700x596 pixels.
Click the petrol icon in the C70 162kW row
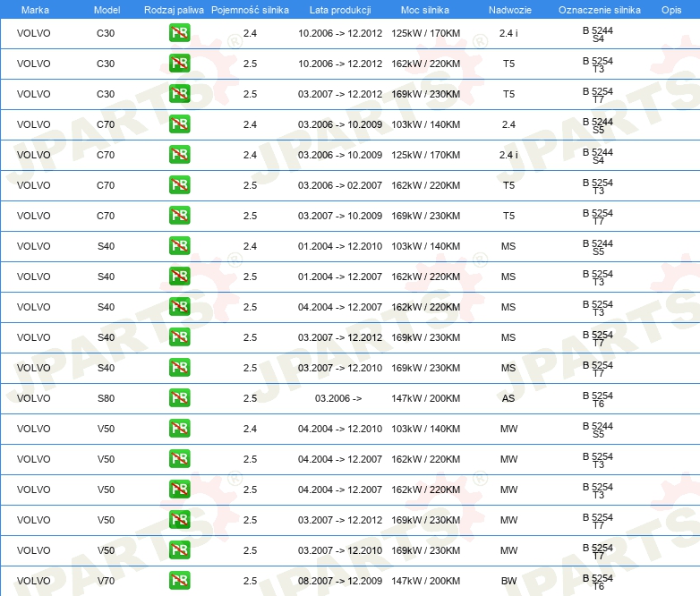(179, 185)
